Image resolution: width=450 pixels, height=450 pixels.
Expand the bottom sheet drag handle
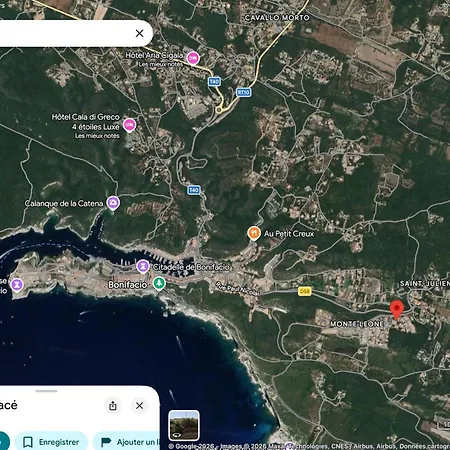coord(46,391)
